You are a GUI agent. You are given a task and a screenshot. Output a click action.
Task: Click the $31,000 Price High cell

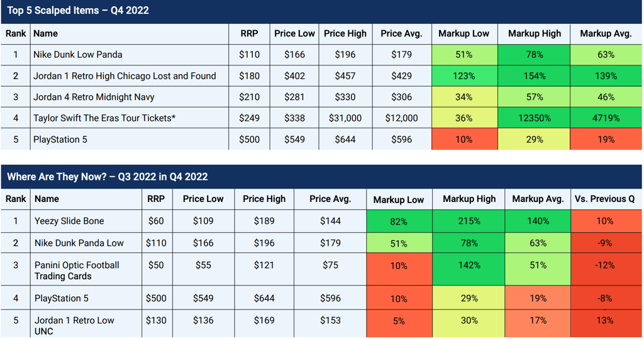(x=345, y=118)
